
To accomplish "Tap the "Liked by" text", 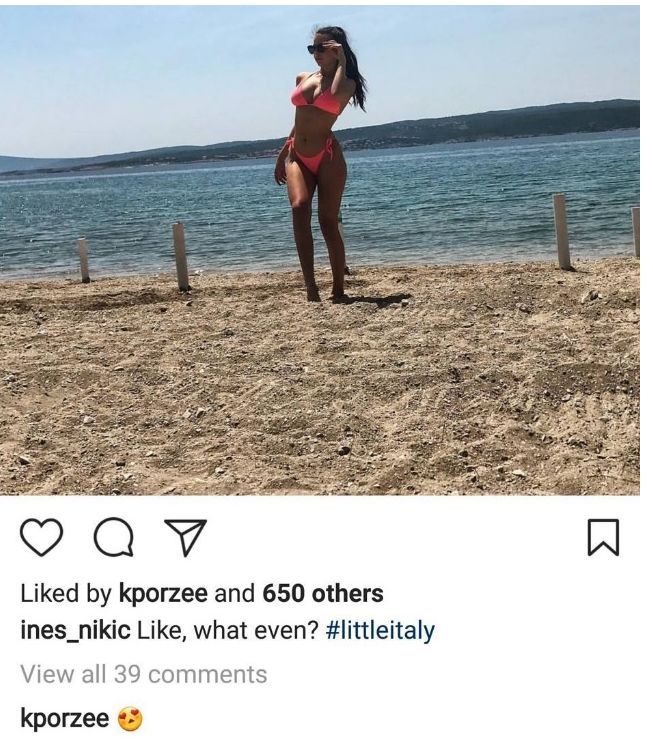I will (66, 594).
